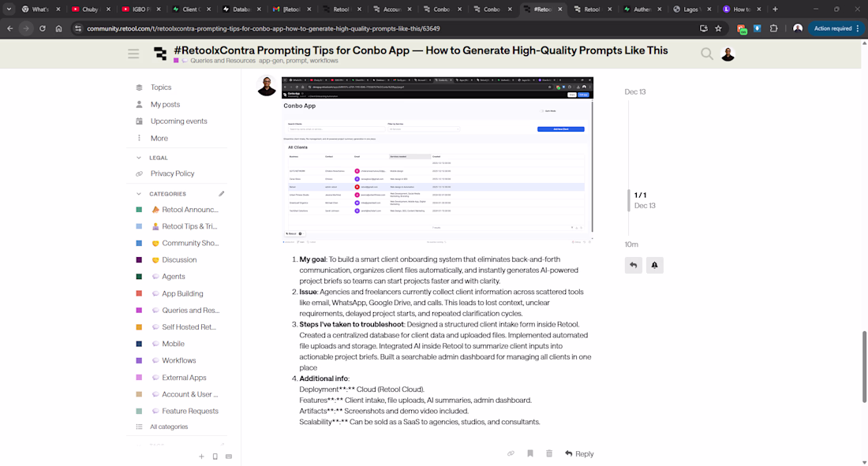
Task: Click the workflows tag in header
Action: pos(324,61)
